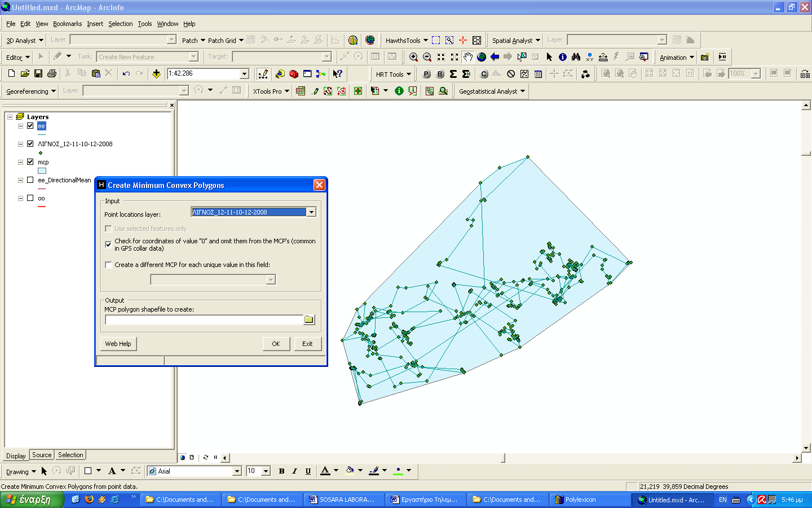Viewport: 812px width, 508px height.
Task: Open the 3D Analyst dropdown menu
Action: pos(24,40)
